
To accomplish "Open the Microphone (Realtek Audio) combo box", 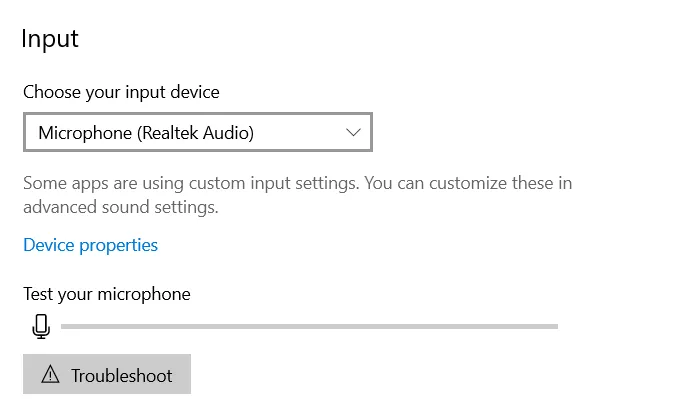I will tap(198, 132).
